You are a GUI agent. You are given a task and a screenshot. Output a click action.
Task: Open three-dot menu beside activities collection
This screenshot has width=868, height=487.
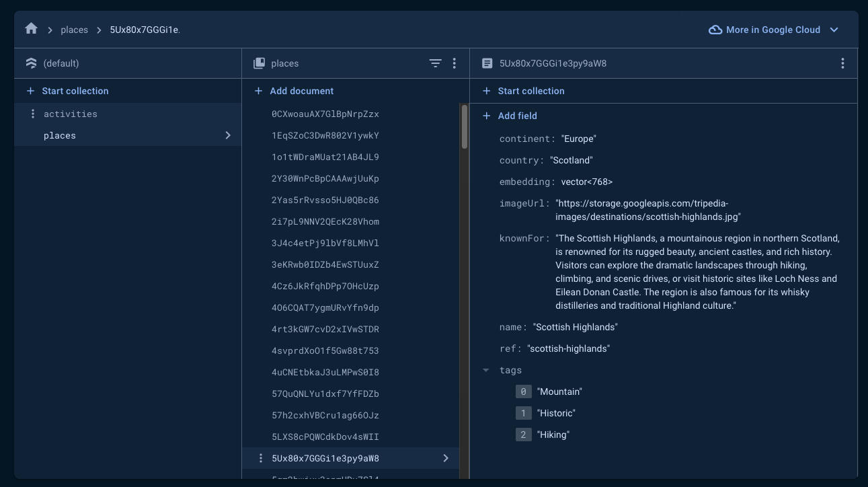coord(32,114)
